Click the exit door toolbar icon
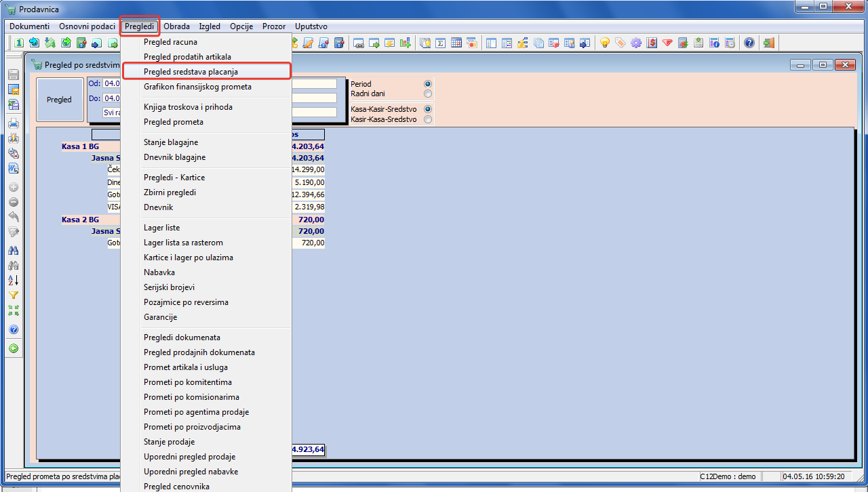 pyautogui.click(x=768, y=43)
